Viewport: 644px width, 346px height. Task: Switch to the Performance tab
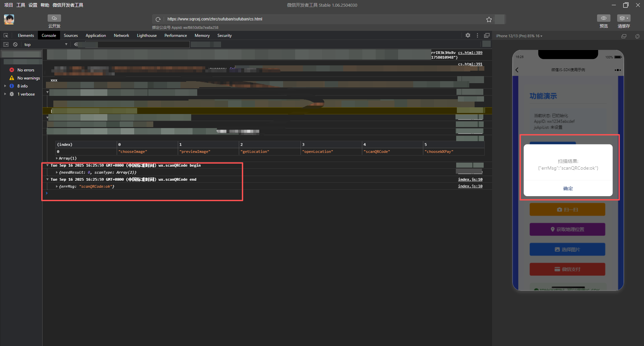pos(176,36)
